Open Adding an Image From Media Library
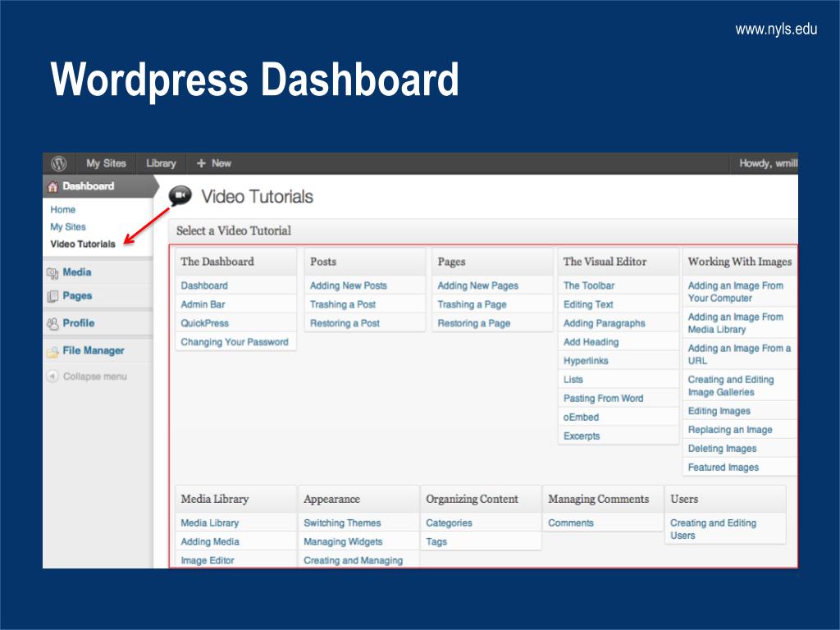This screenshot has width=840, height=630. click(x=735, y=323)
